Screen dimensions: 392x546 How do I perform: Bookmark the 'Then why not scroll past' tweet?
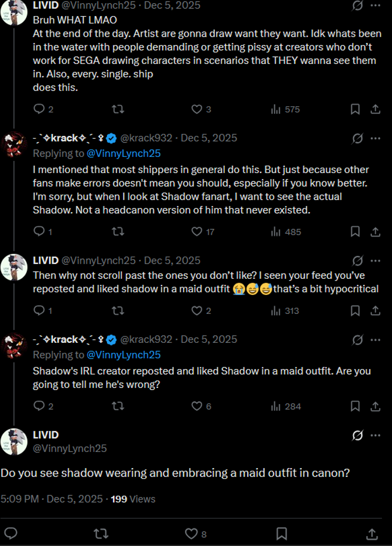pos(355,311)
